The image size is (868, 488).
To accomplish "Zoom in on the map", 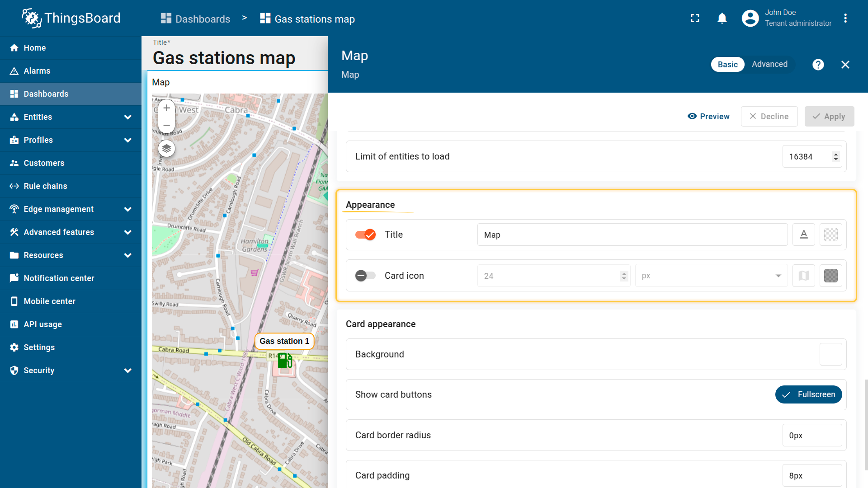I will (x=166, y=108).
